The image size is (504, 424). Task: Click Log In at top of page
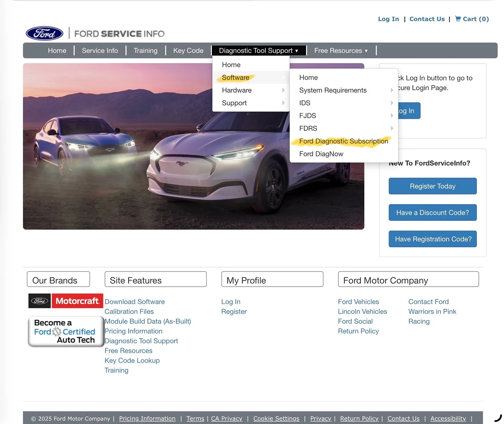[388, 19]
